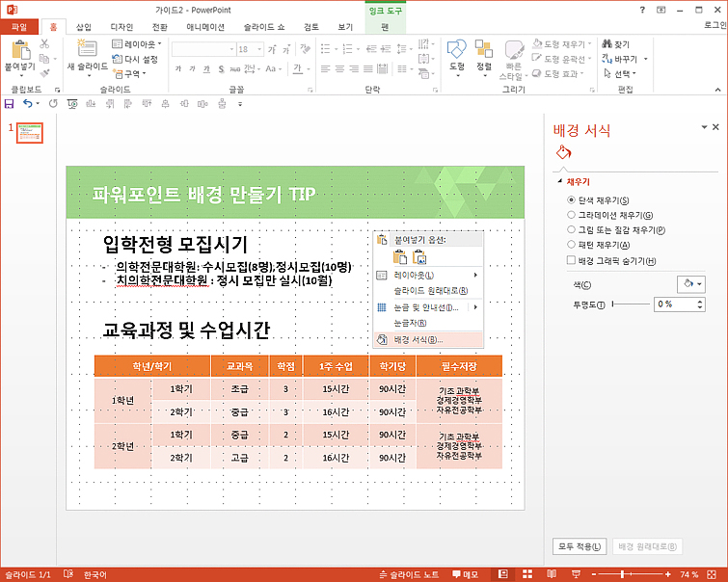Viewport: 728px width, 582px height.
Task: Select 단색 채우기 radio button
Action: (571, 200)
